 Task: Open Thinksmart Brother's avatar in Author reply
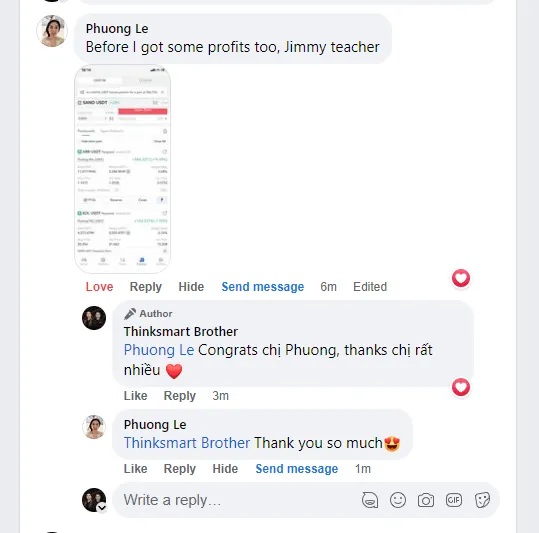point(94,318)
